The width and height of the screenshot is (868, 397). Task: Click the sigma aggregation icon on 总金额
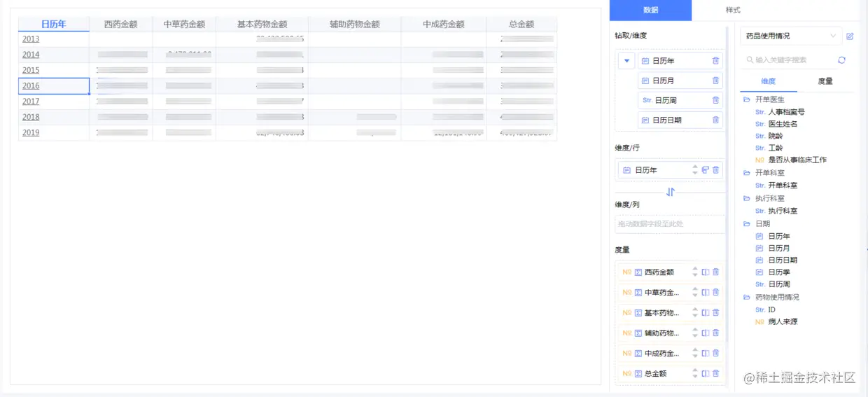638,374
